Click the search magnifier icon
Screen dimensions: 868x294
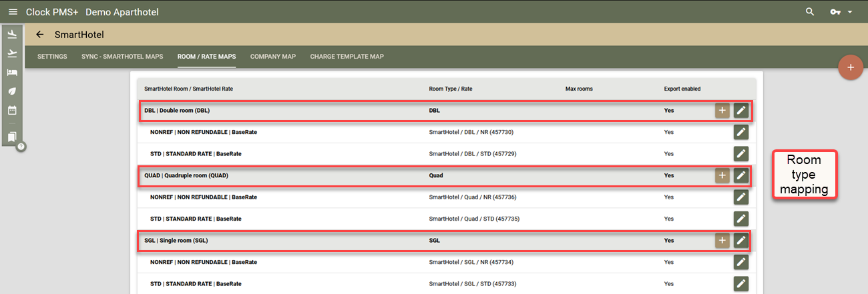810,12
